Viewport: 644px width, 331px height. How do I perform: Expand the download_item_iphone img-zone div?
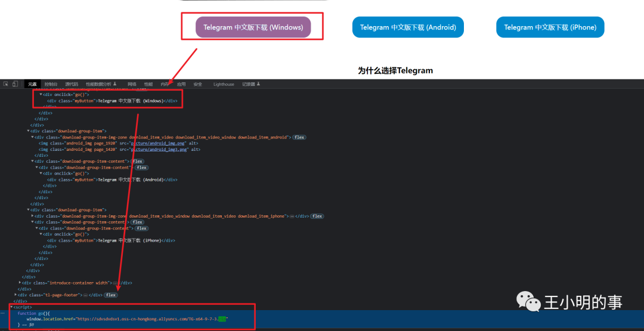pos(32,216)
